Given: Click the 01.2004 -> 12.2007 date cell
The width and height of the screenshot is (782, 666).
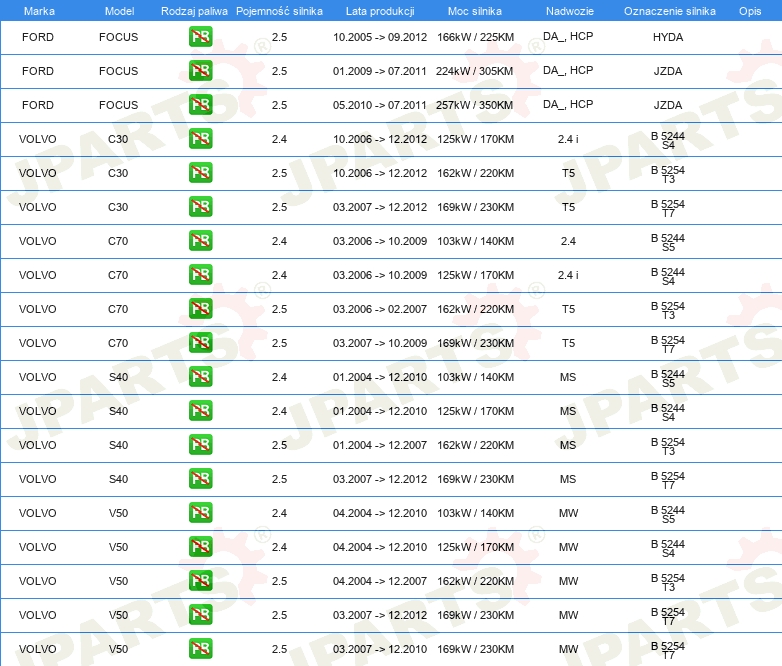Looking at the screenshot, I should click(380, 444).
